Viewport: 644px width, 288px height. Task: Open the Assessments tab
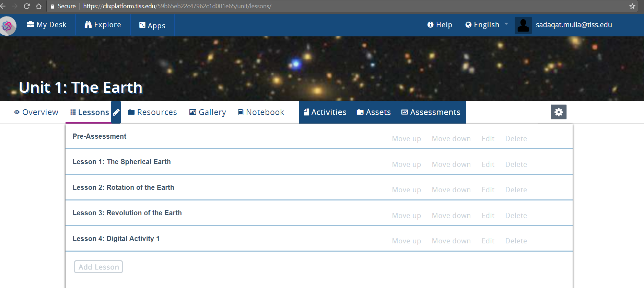click(x=431, y=112)
